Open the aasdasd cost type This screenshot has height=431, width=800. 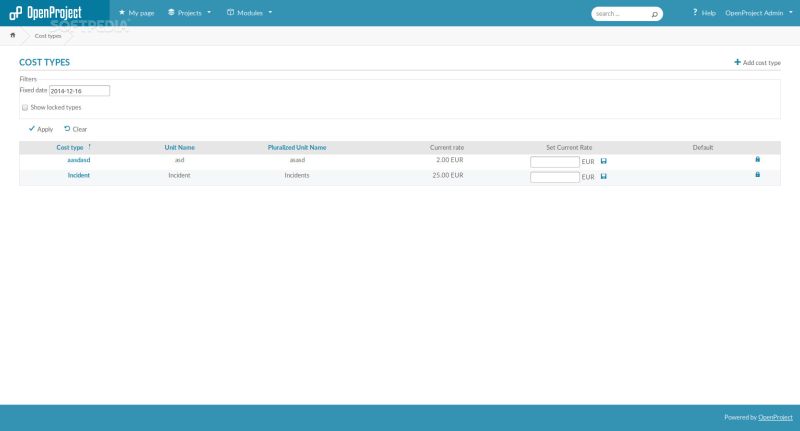click(79, 160)
